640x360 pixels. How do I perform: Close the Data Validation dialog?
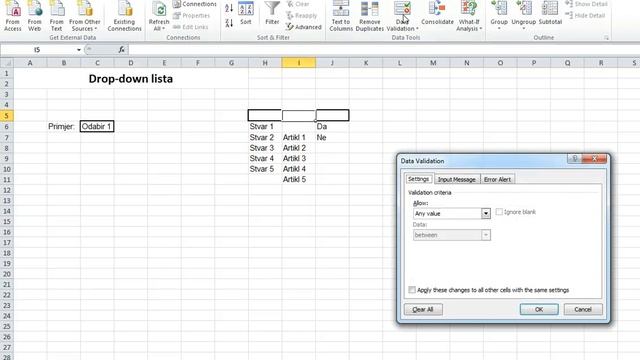(x=594, y=158)
